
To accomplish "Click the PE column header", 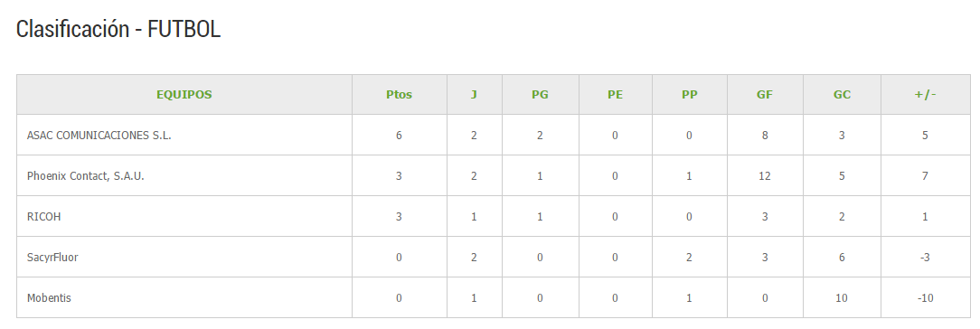I will pyautogui.click(x=615, y=95).
